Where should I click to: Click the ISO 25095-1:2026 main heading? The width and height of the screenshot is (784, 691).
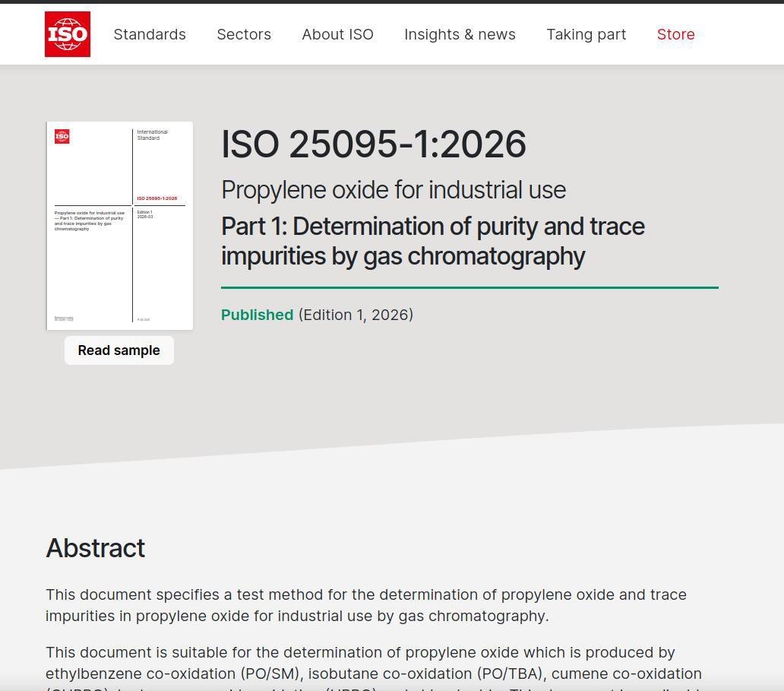[374, 144]
